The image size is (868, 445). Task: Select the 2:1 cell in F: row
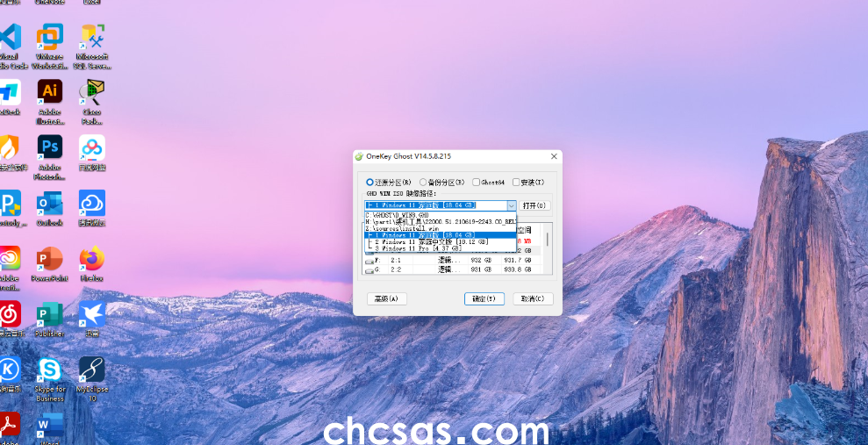(396, 260)
